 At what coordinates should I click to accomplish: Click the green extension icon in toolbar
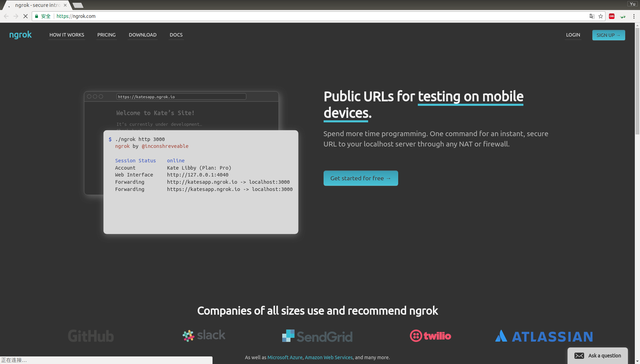click(x=623, y=16)
